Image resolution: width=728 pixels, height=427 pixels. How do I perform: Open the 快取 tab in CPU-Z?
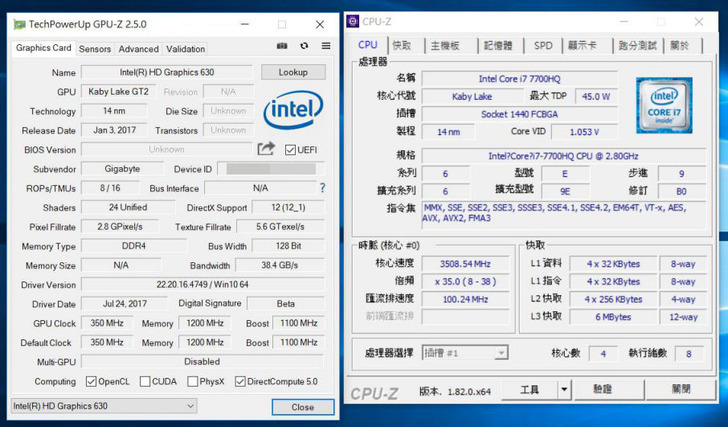(402, 45)
